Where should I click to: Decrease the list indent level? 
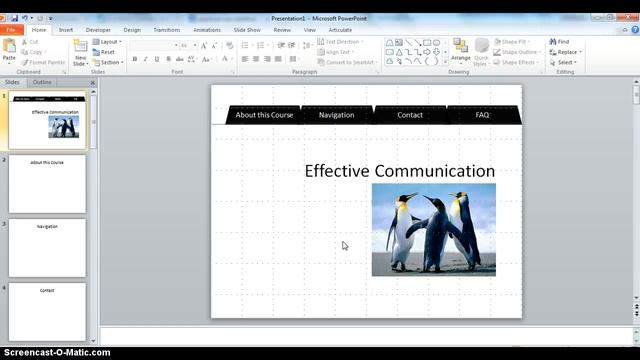pyautogui.click(x=281, y=45)
